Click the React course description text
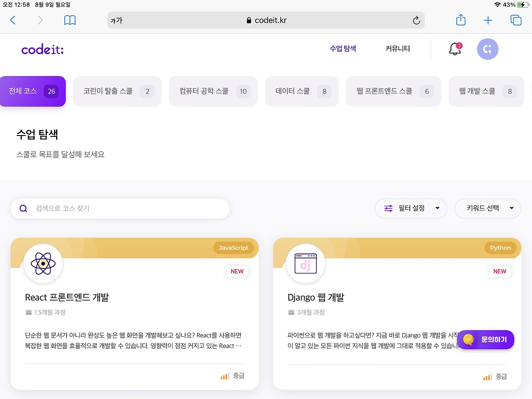Image resolution: width=532 pixels, height=399 pixels. point(133,340)
